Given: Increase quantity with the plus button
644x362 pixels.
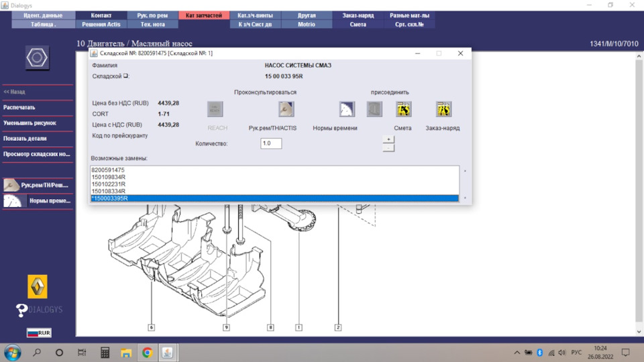Looking at the screenshot, I should (388, 139).
